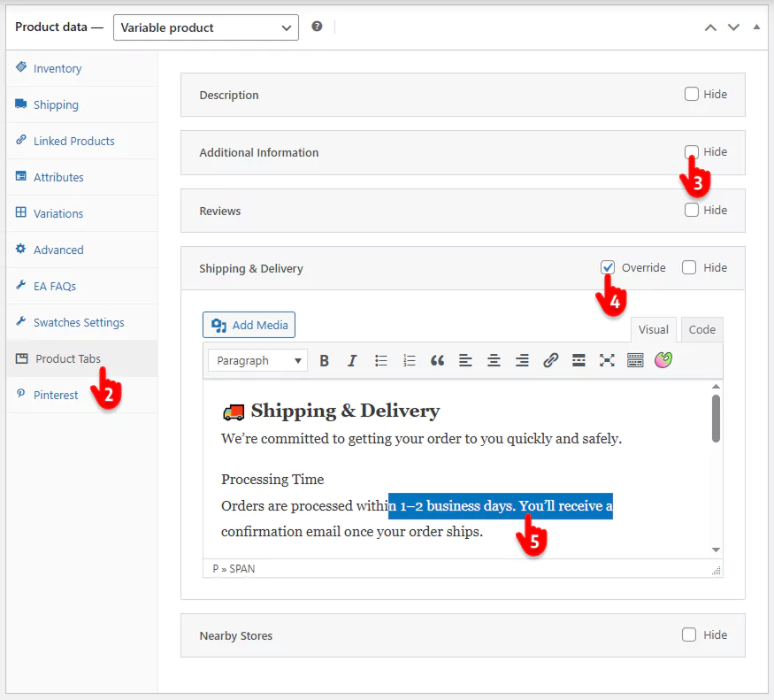
Task: Insert a bulleted list
Action: pyautogui.click(x=380, y=361)
